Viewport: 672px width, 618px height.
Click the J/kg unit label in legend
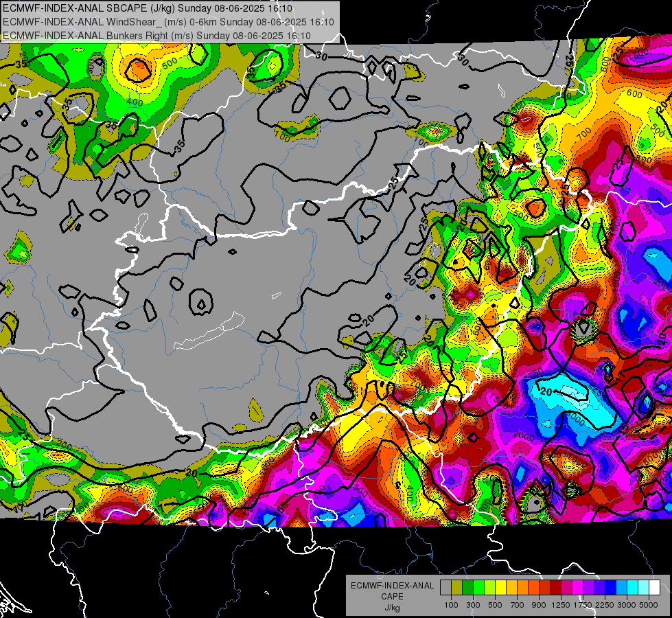point(392,608)
